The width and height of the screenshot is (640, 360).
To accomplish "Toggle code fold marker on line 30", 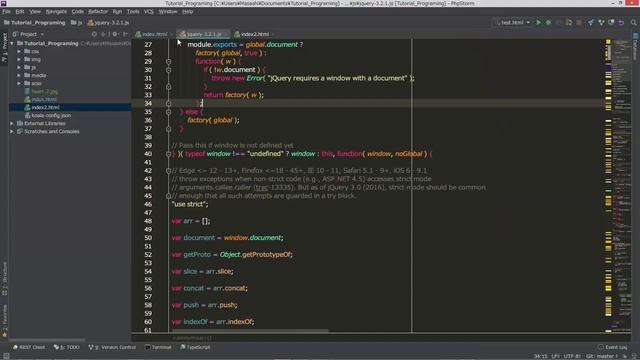I will [168, 70].
